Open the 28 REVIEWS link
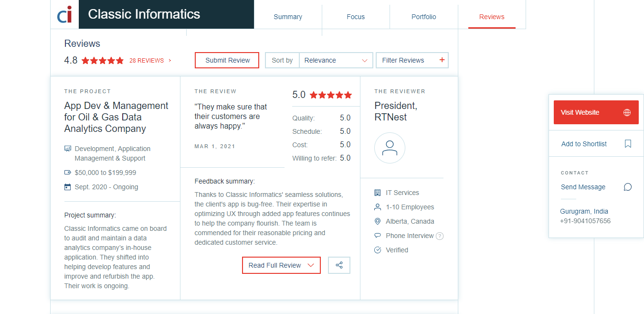644x314 pixels. point(150,61)
